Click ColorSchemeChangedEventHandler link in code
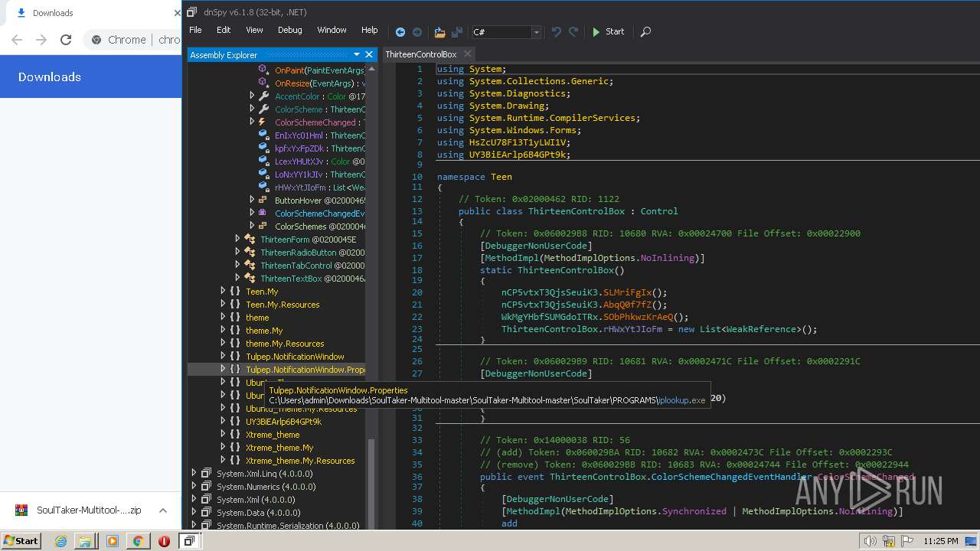This screenshot has height=551, width=980. pos(733,477)
